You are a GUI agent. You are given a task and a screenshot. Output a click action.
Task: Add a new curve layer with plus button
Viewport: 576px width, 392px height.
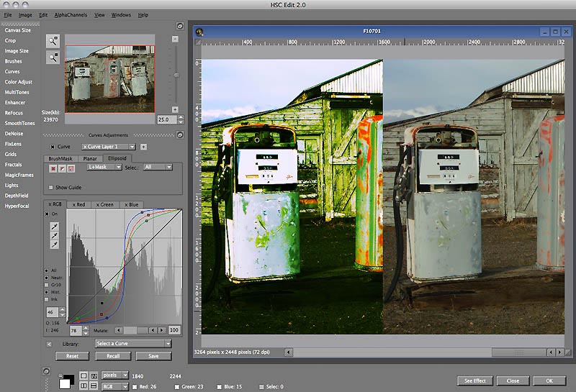click(x=143, y=147)
